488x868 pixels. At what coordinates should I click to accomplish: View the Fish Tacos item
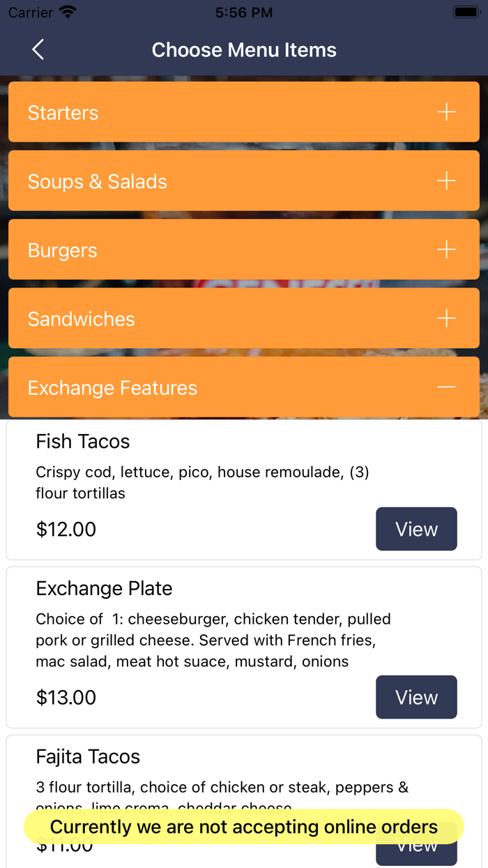coord(416,529)
